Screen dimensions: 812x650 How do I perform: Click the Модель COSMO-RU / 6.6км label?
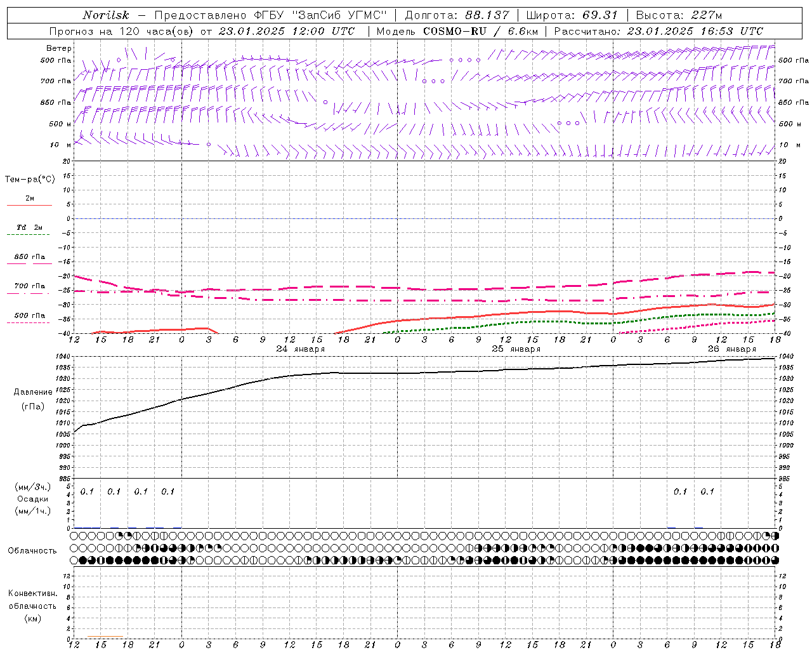pyautogui.click(x=457, y=31)
